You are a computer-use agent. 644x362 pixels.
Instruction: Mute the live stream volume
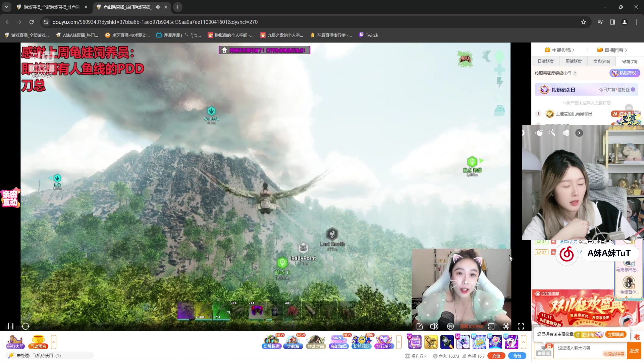point(434,326)
